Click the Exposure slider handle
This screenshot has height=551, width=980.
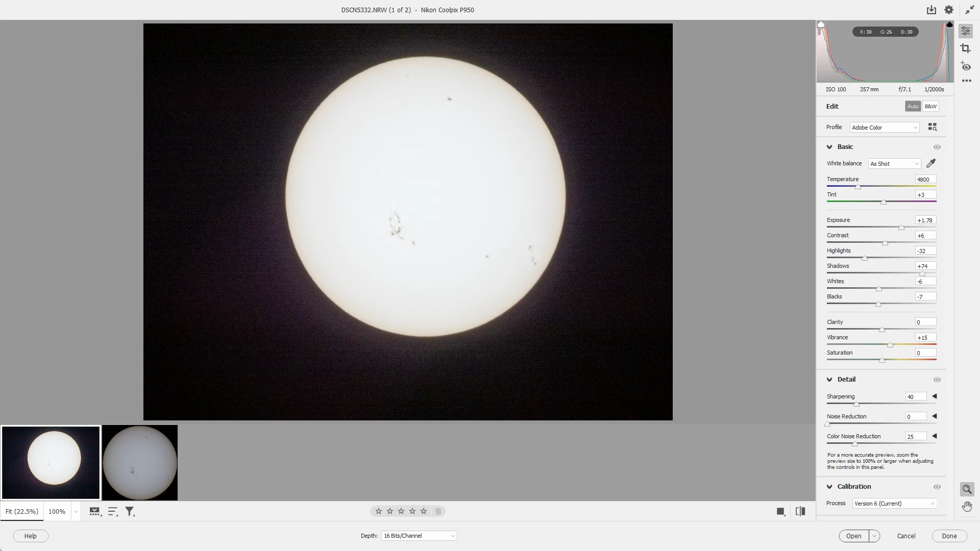pyautogui.click(x=901, y=228)
